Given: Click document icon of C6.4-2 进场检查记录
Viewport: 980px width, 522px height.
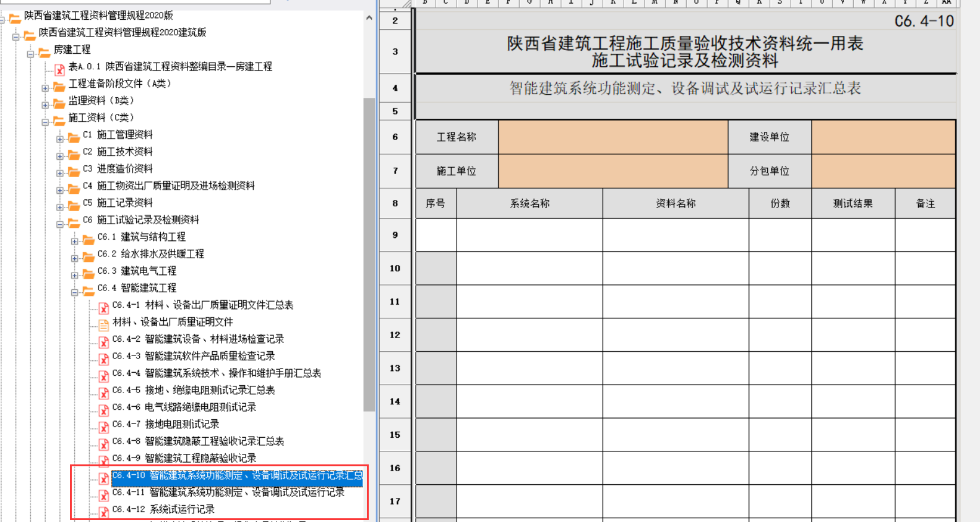Looking at the screenshot, I should [104, 342].
